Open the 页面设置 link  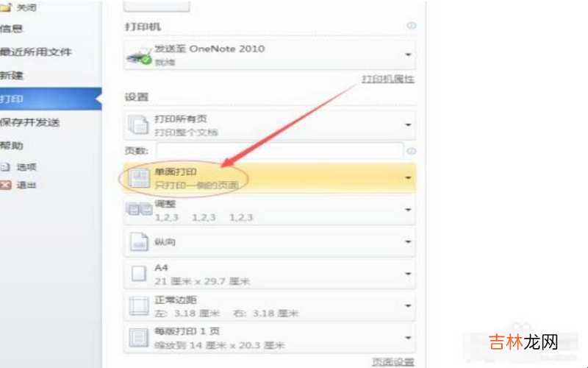393,362
